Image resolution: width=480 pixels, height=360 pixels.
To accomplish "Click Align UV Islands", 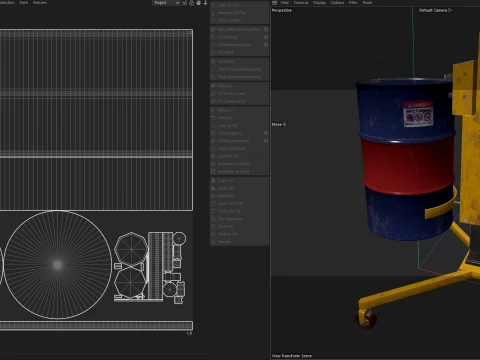I will click(x=239, y=149).
